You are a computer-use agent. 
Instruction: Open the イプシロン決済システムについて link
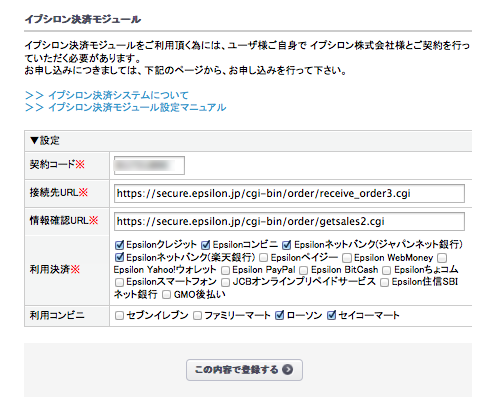pos(107,95)
